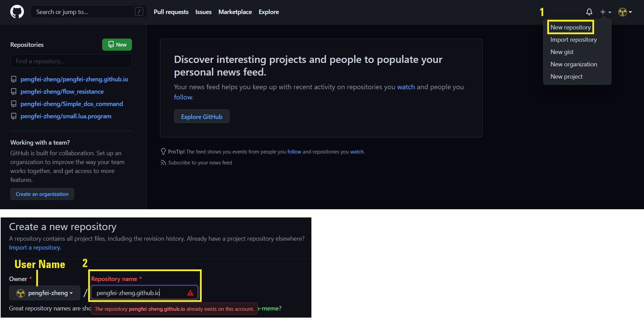Open pengfei-zheng/flow_resistance repository

point(62,92)
